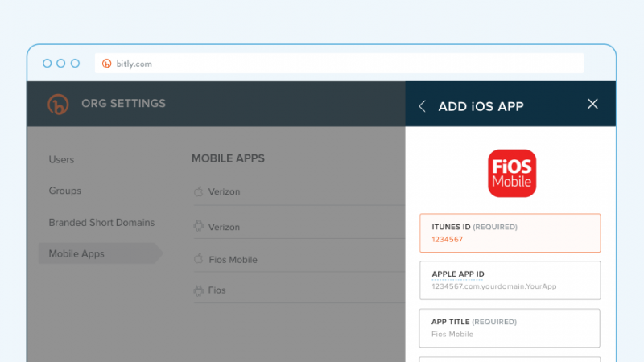Image resolution: width=644 pixels, height=362 pixels.
Task: Click the Android icon beside second Verizon row
Action: [x=198, y=226]
